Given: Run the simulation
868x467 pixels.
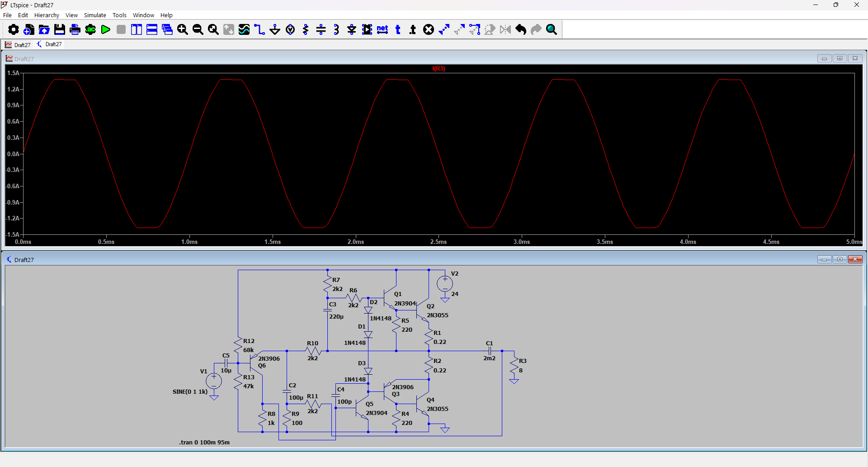Looking at the screenshot, I should (106, 30).
